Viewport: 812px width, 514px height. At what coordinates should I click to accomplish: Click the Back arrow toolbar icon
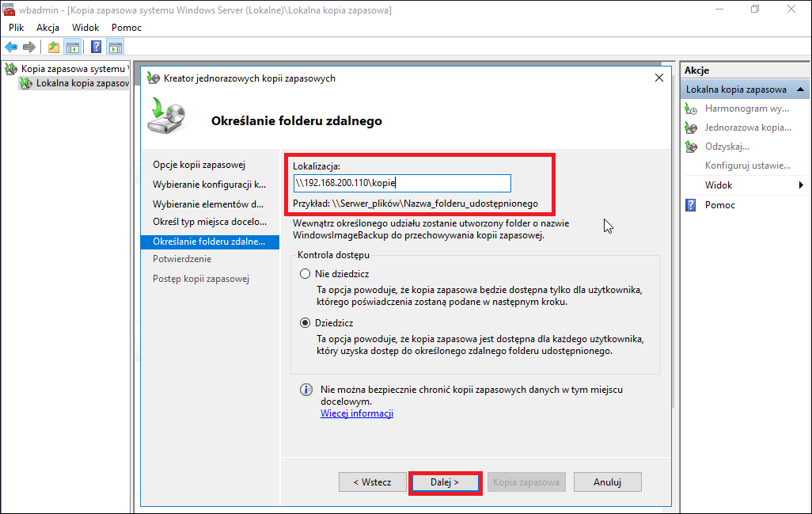tap(11, 48)
